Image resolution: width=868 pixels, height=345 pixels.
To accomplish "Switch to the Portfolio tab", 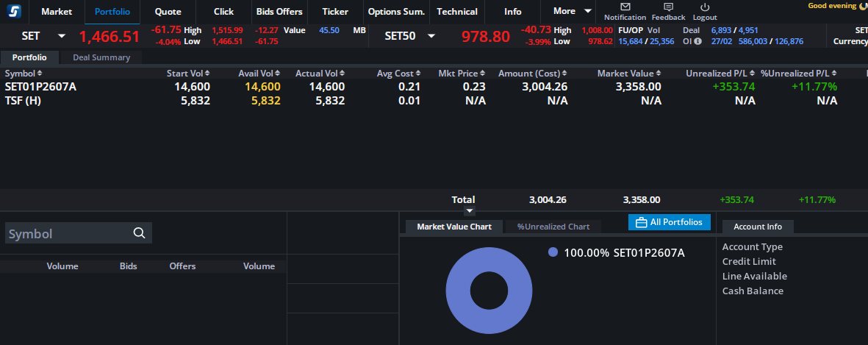I will click(29, 57).
